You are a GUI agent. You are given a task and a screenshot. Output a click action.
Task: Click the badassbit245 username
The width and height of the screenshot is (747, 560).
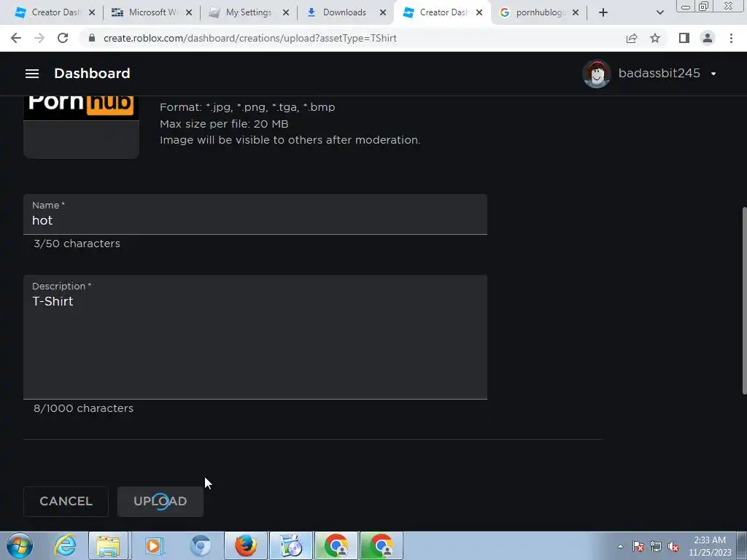coord(659,74)
